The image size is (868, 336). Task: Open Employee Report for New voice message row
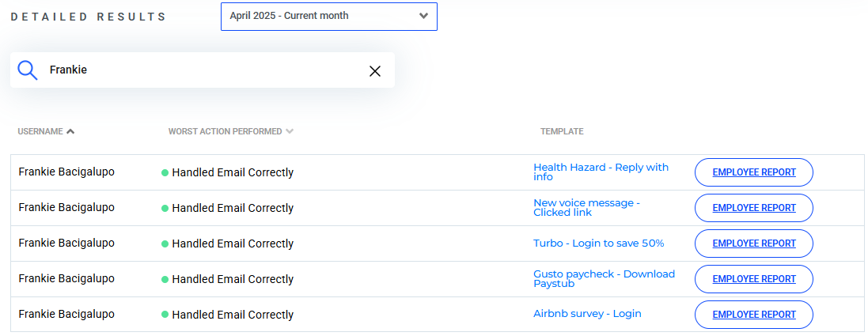tap(754, 208)
